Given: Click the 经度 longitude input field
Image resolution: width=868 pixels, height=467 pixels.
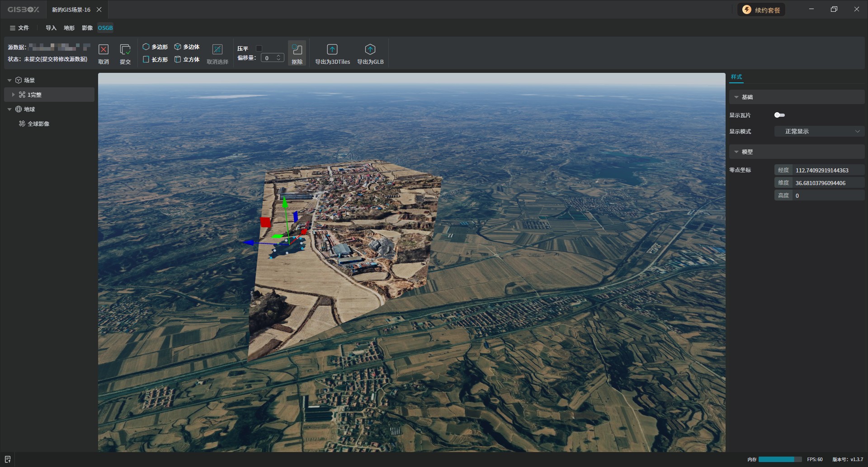Looking at the screenshot, I should (827, 171).
